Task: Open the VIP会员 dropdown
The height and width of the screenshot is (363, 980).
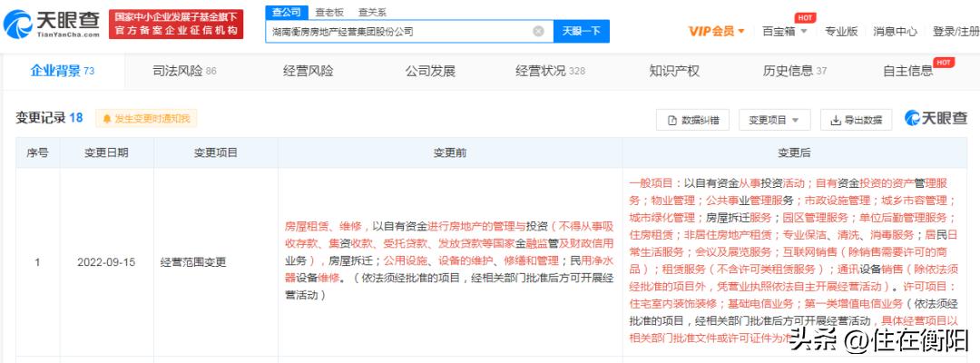Action: click(x=716, y=31)
